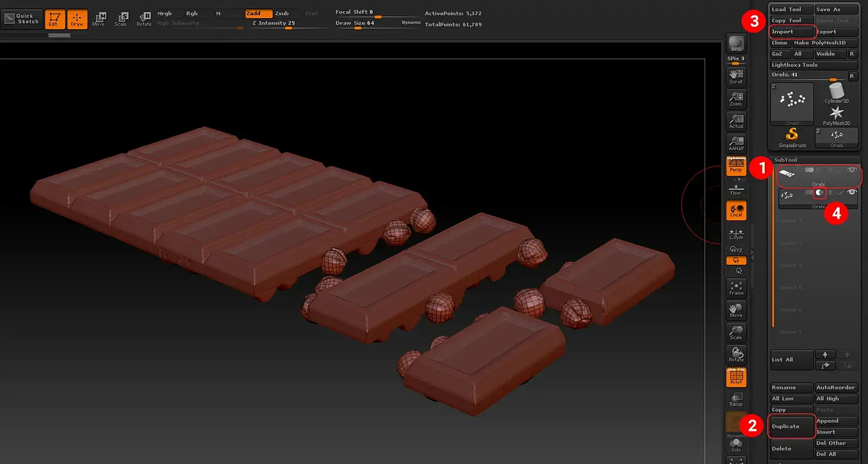Screen dimensions: 868x464
Task: Toggle Zadd sculpt mode
Action: point(258,13)
